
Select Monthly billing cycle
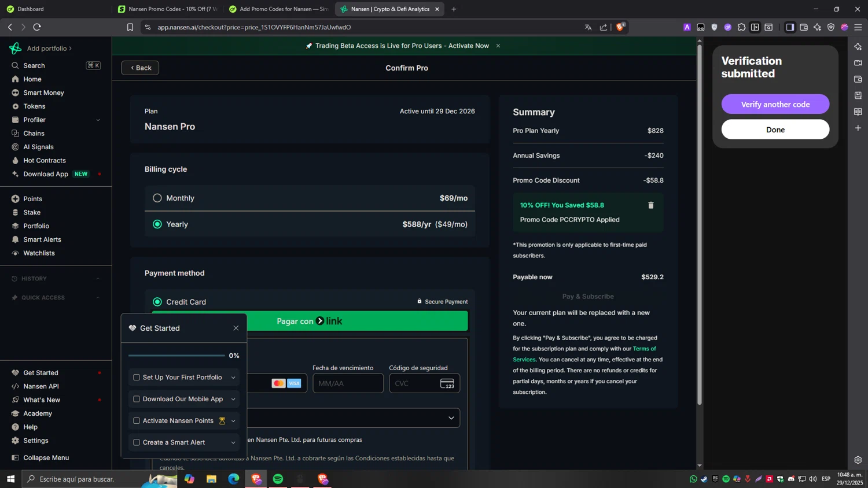tap(157, 198)
